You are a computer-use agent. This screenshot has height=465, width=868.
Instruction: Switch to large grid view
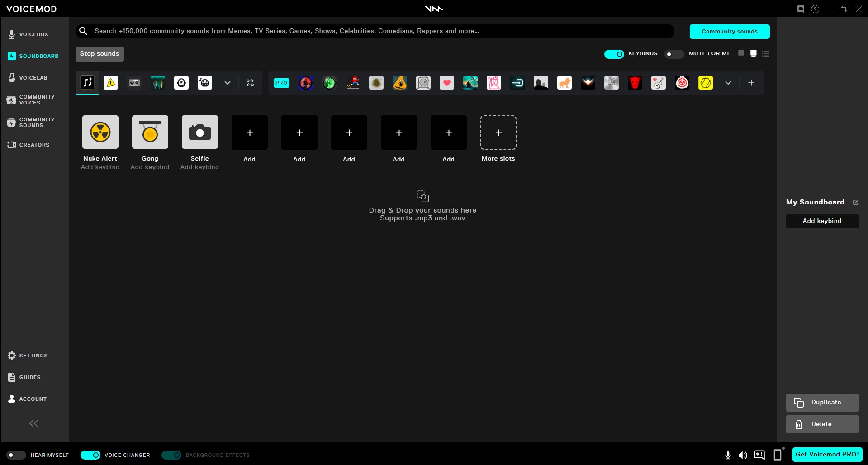(x=754, y=53)
